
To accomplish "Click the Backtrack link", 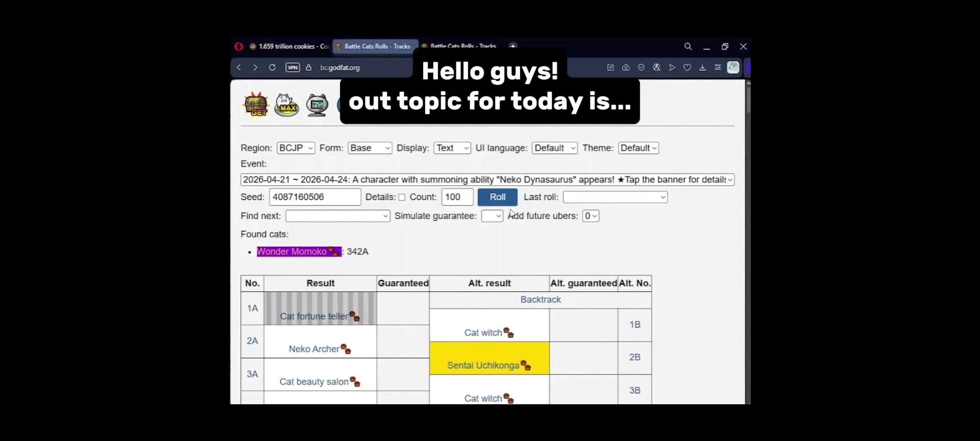I will pyautogui.click(x=541, y=300).
